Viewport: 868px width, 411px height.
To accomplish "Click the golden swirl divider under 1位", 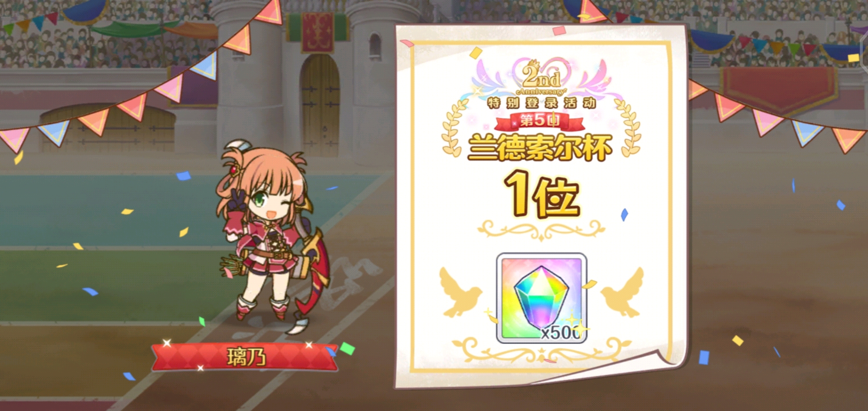I will click(x=541, y=229).
